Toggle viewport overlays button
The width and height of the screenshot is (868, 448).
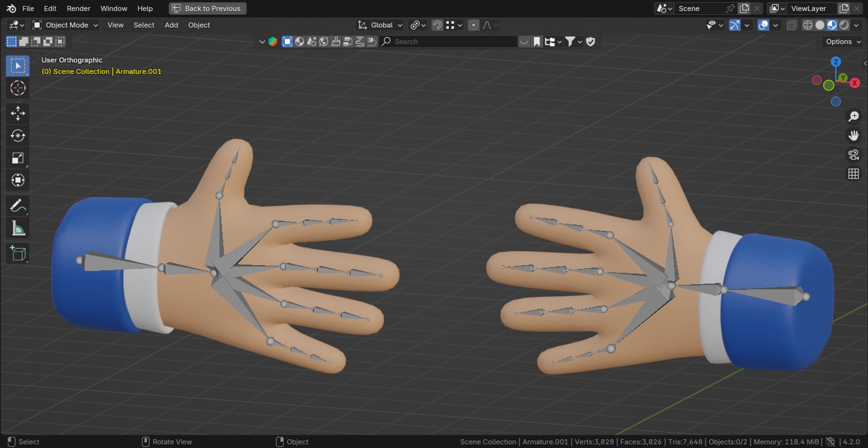click(x=763, y=25)
